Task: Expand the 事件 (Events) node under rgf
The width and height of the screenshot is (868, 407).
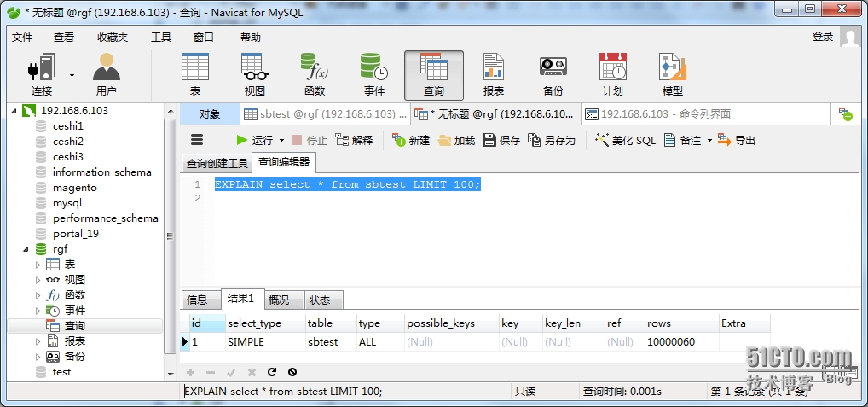Action: coord(38,311)
